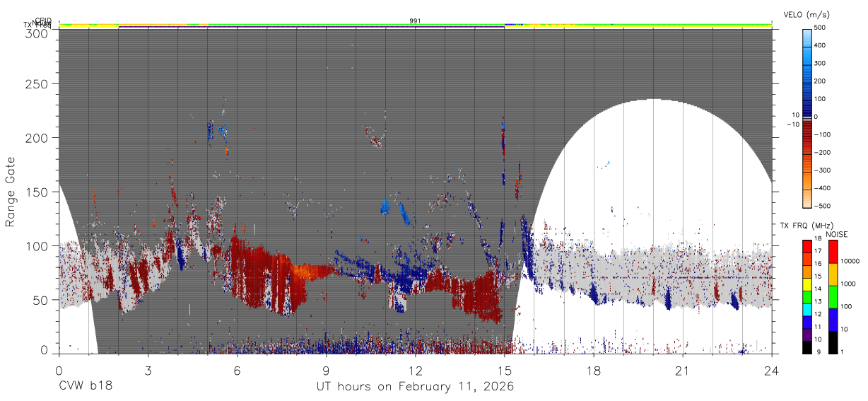The height and width of the screenshot is (401, 868).
Task: Click the purple 10–11 MHz swatch in TX FRQ legend
Action: [807, 335]
